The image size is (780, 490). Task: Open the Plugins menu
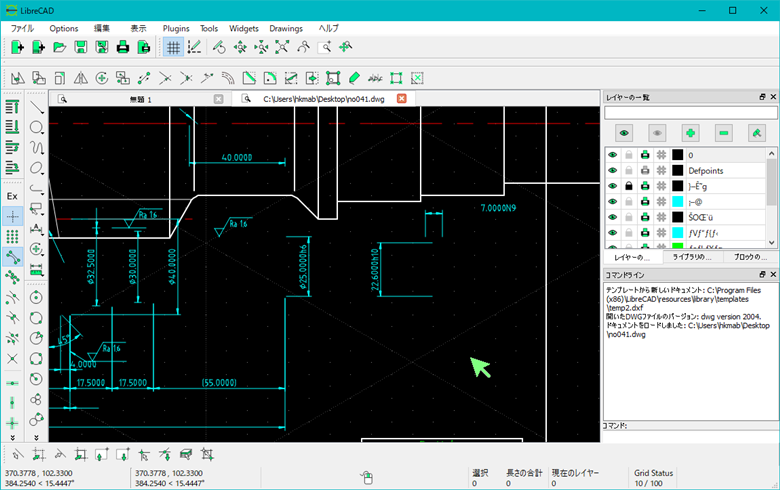coord(176,28)
